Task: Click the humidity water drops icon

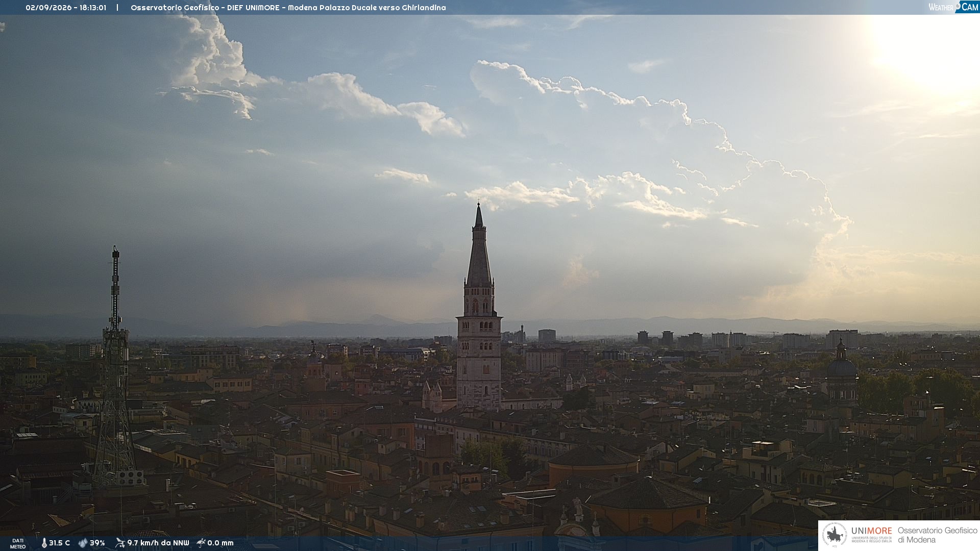Action: pyautogui.click(x=83, y=543)
